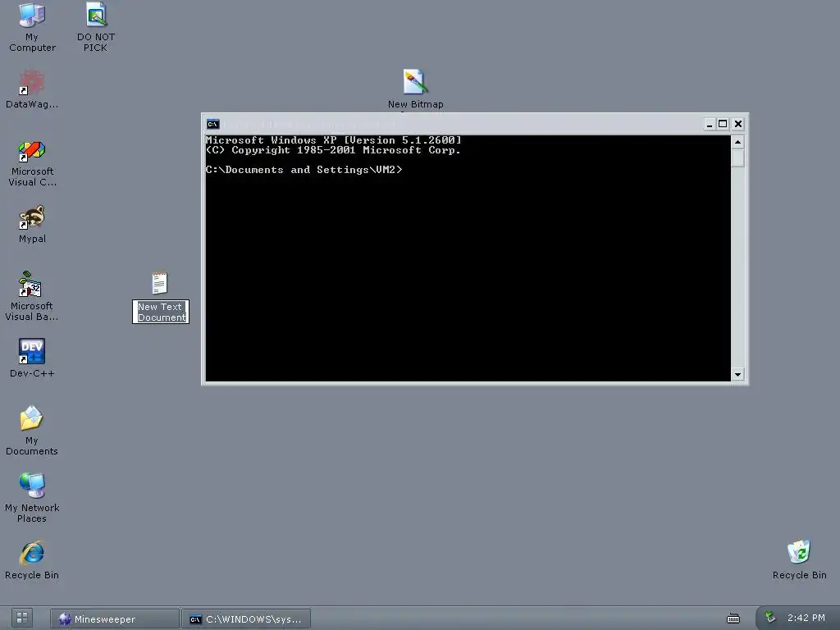Click the Microsoft Windows XP version line
Image resolution: width=840 pixels, height=630 pixels.
coord(333,139)
